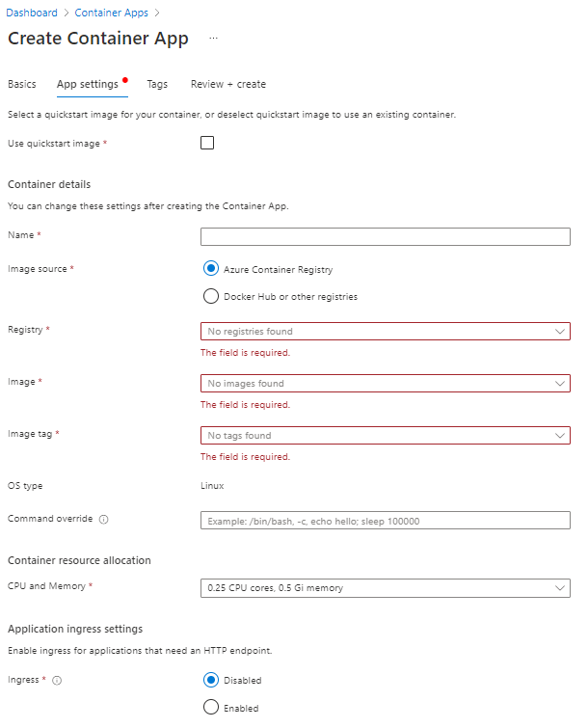
Task: Click the Command override info icon
Action: click(104, 520)
